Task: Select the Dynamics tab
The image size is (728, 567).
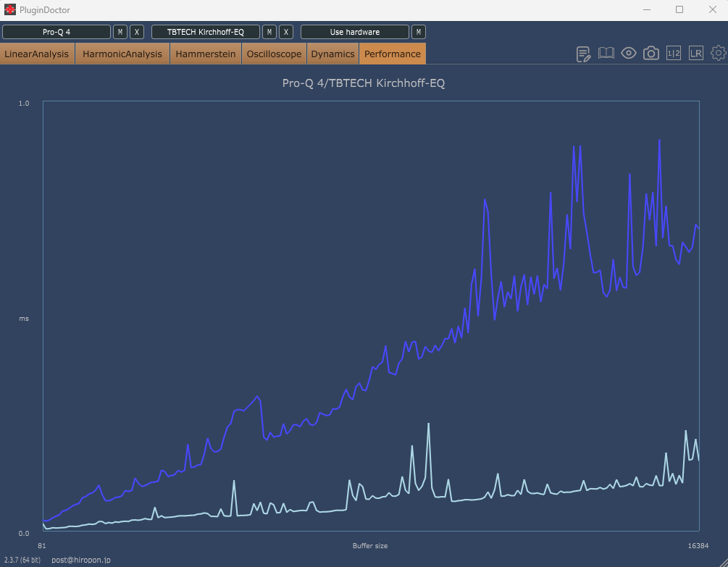Action: [333, 54]
